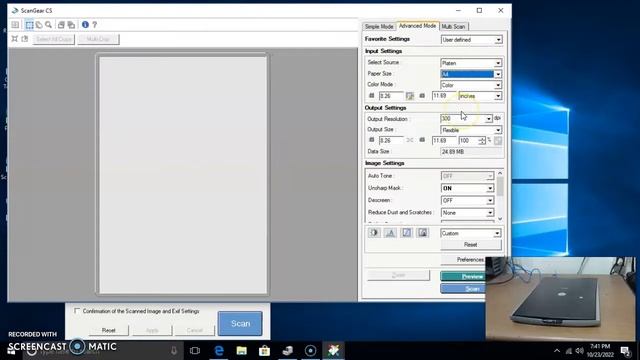
Task: Click the preview platen area
Action: [x=183, y=175]
